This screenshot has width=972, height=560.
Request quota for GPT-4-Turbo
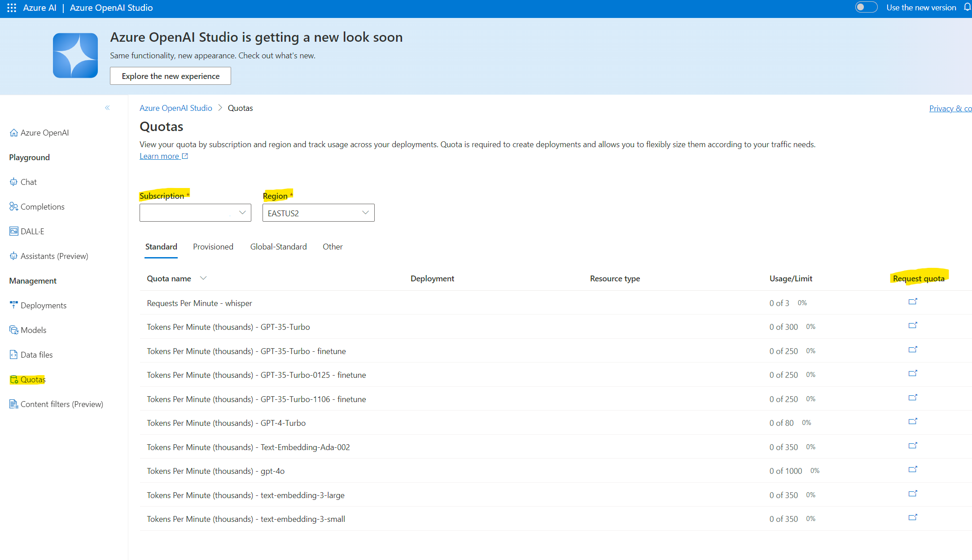click(x=913, y=421)
